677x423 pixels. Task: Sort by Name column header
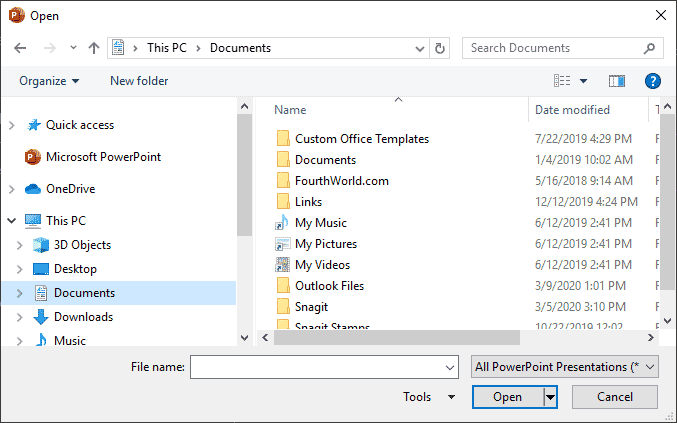pyautogui.click(x=290, y=110)
